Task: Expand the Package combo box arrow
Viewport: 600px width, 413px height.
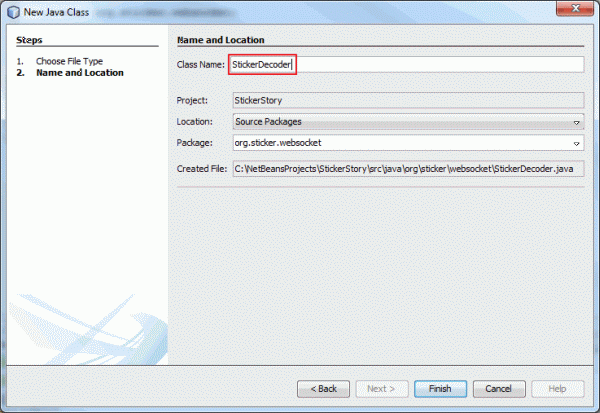Action: [x=576, y=143]
